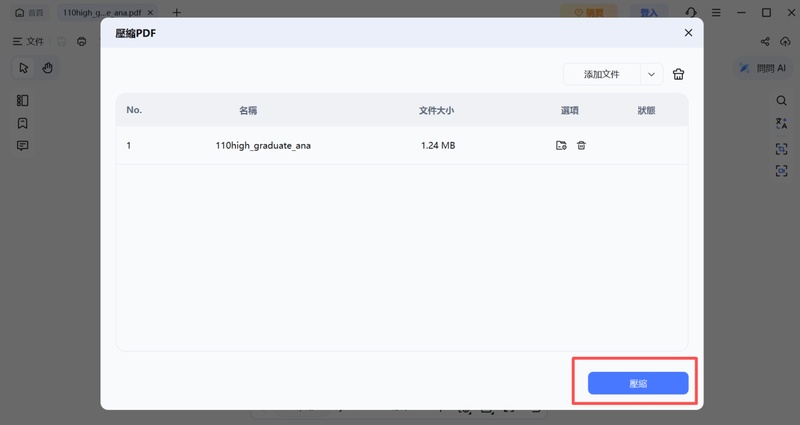Open the 首頁 home tab
Viewport: 800px width, 425px height.
coord(29,13)
